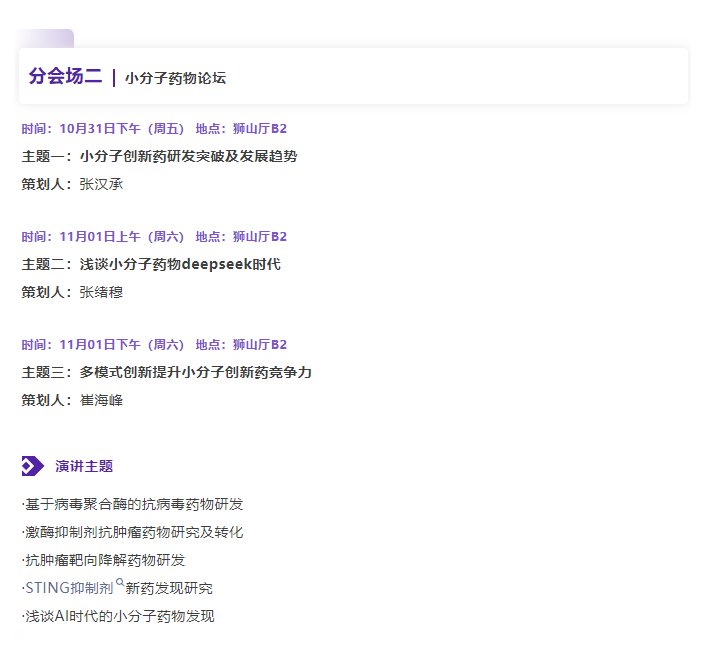
Task: Select talk 基于病毒聚合酶的抗病毒药物研发
Action: pos(134,504)
